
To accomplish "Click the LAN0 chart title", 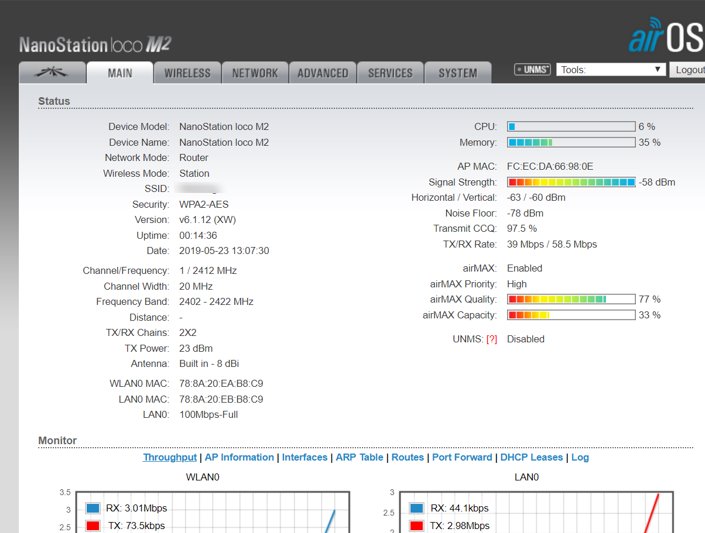I will click(526, 477).
